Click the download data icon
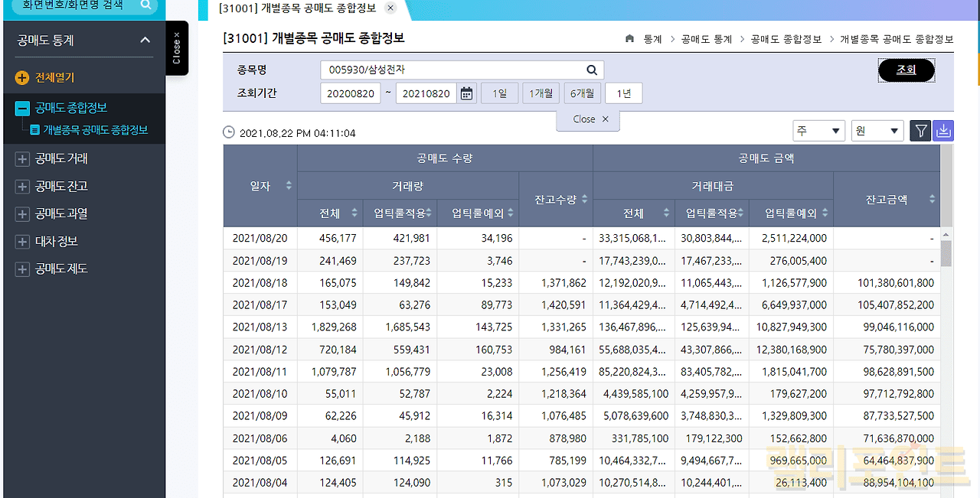This screenshot has width=980, height=498. 943,132
